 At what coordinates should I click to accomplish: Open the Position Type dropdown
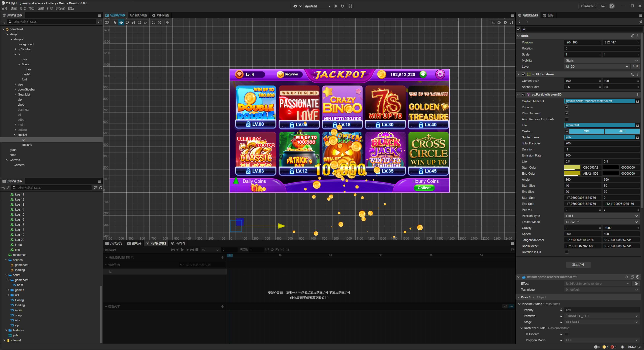point(601,216)
